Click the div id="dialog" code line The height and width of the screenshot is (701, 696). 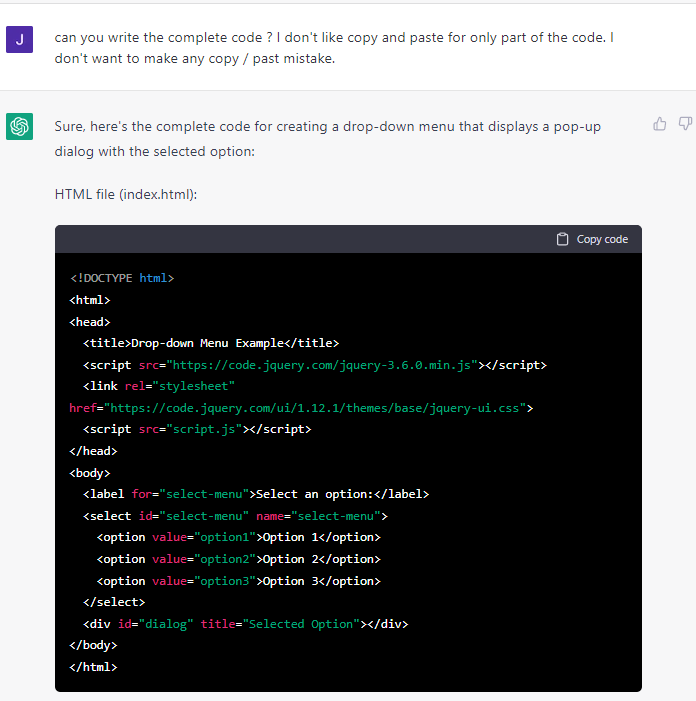[x=245, y=624]
